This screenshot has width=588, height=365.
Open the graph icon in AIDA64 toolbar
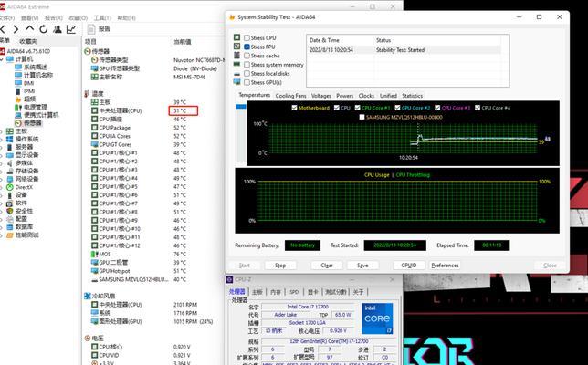tap(71, 29)
